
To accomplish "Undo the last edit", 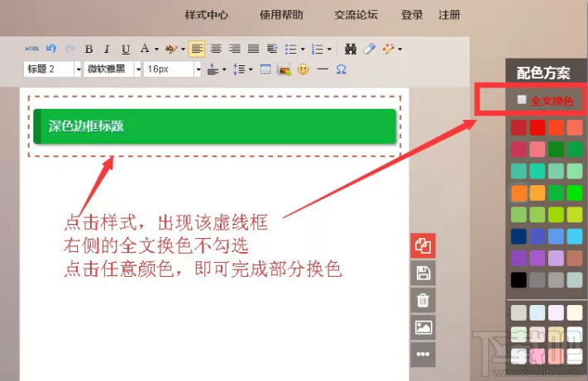I will [x=51, y=49].
